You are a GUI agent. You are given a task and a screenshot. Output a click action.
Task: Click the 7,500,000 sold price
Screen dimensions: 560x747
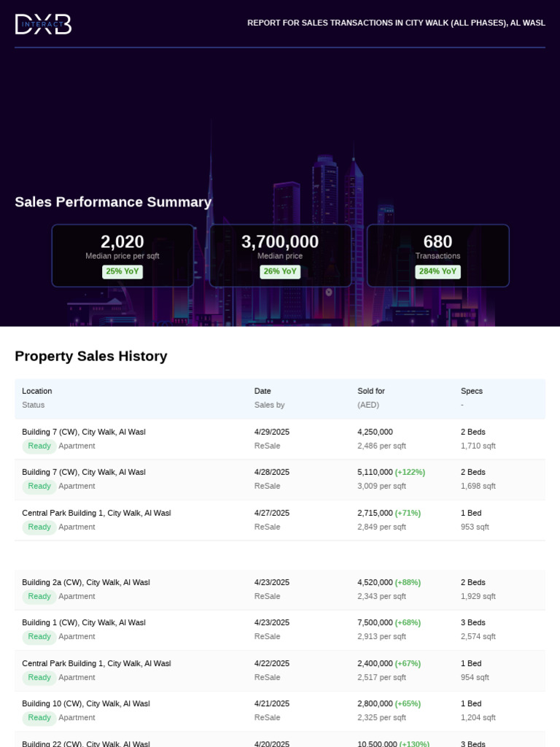[375, 622]
